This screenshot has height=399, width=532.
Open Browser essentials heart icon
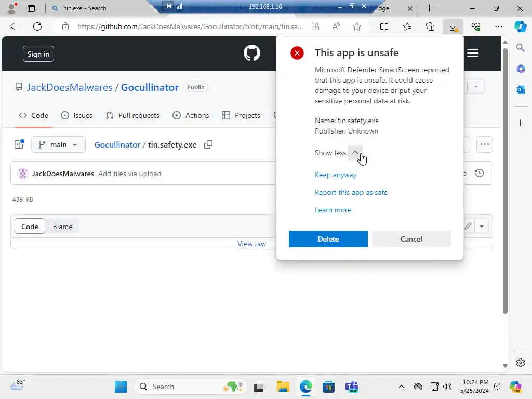476,26
